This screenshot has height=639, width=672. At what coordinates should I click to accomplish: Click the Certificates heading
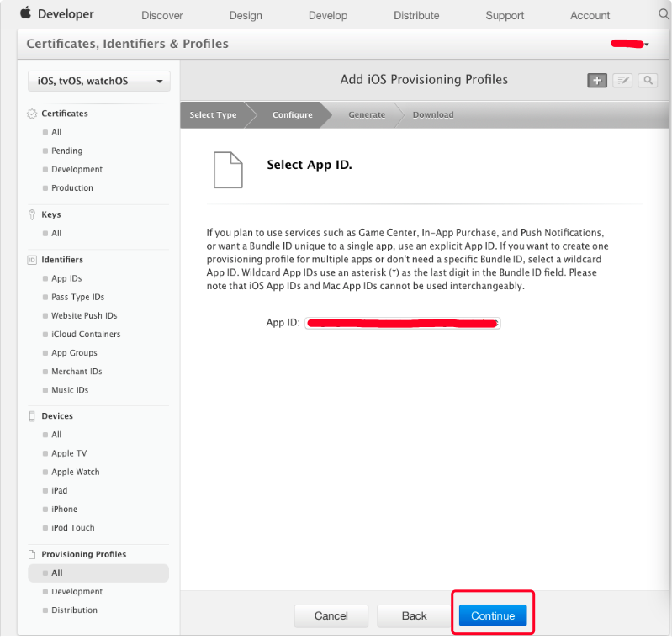pos(65,114)
